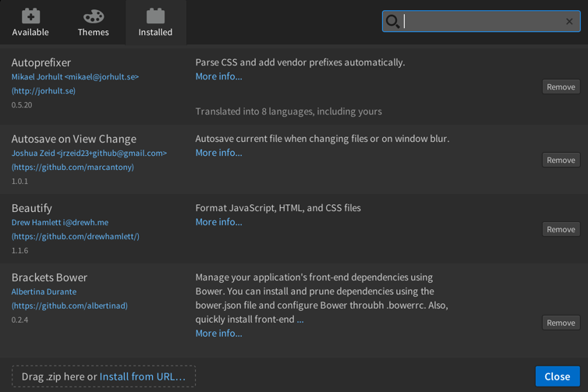The image size is (588, 392).
Task: Open More info for Beautify
Action: pyautogui.click(x=218, y=222)
